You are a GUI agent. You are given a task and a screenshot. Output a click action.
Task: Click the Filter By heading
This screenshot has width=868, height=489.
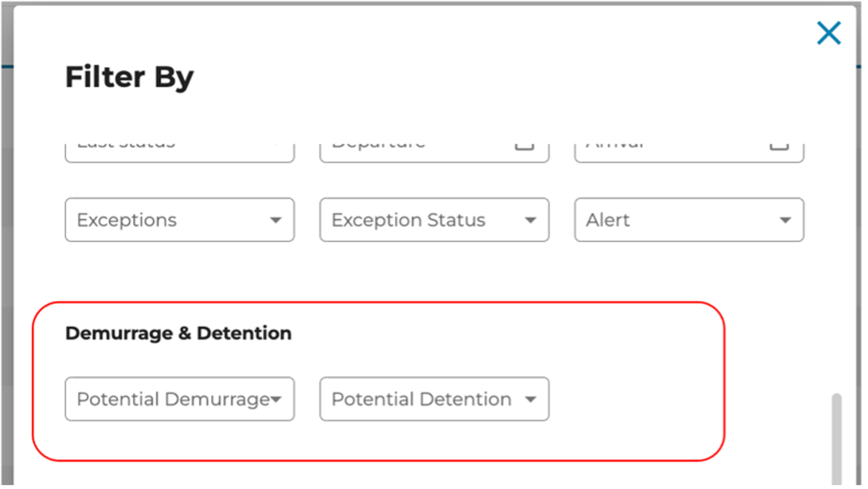[x=129, y=76]
